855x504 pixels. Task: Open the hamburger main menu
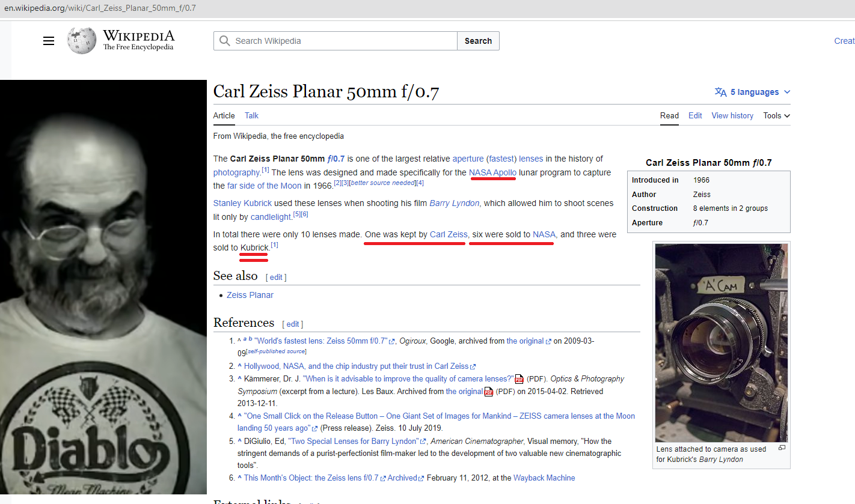tap(49, 41)
